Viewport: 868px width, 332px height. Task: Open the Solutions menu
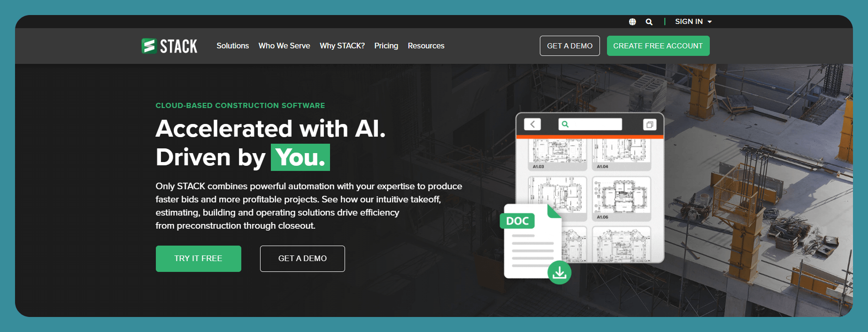[233, 46]
